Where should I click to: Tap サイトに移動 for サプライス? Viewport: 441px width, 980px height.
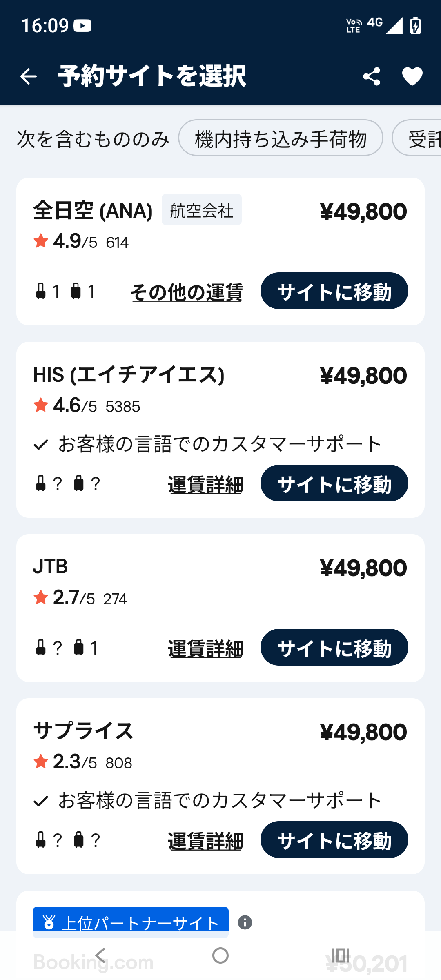click(x=334, y=840)
